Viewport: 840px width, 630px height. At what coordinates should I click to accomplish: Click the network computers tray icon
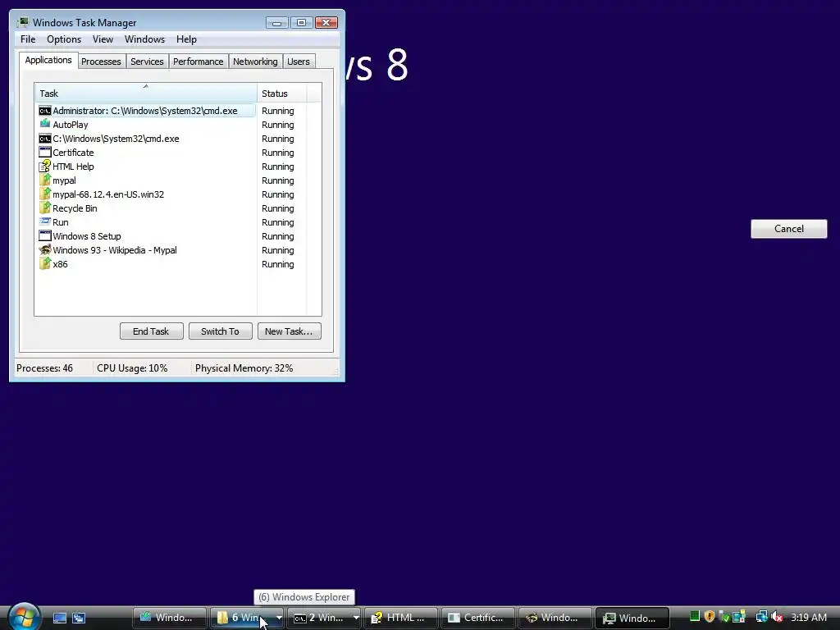pos(761,617)
